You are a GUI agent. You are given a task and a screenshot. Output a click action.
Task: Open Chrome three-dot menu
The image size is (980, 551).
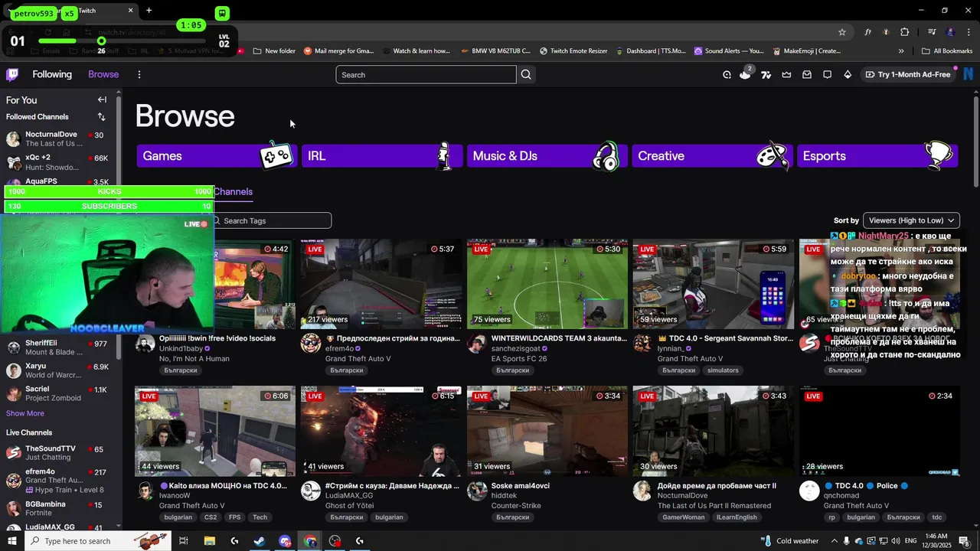pyautogui.click(x=969, y=32)
